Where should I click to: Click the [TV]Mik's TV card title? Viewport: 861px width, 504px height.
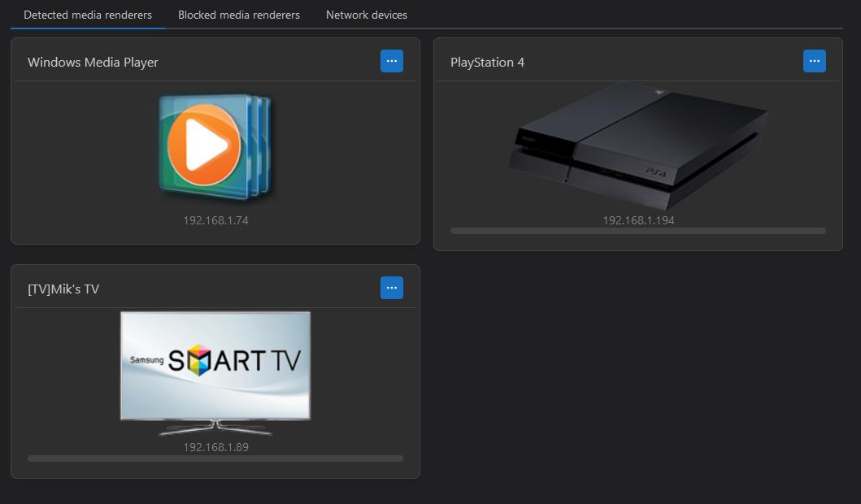coord(63,289)
